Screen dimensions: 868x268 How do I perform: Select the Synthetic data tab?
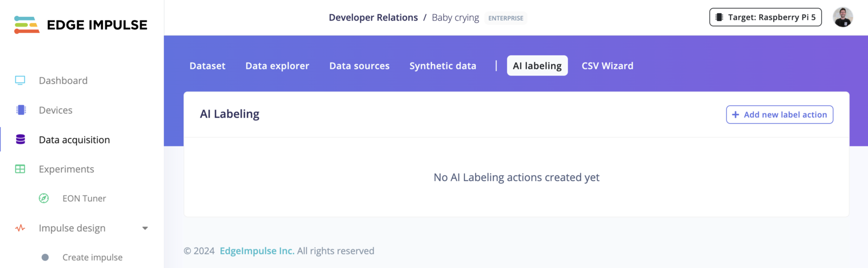click(443, 66)
